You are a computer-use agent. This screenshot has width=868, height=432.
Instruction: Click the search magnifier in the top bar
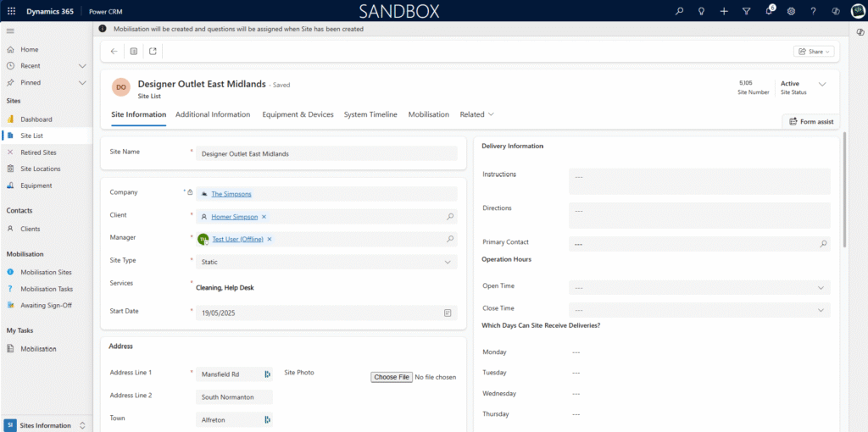coord(679,11)
